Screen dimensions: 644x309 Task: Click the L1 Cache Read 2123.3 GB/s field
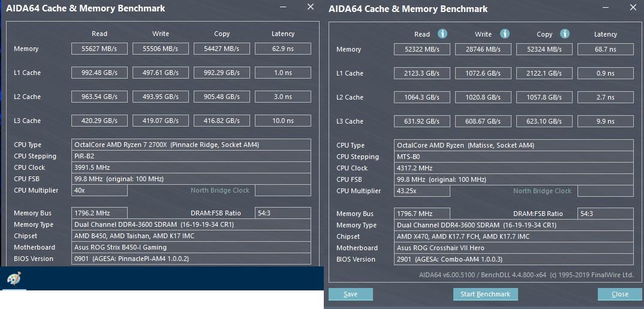point(422,73)
